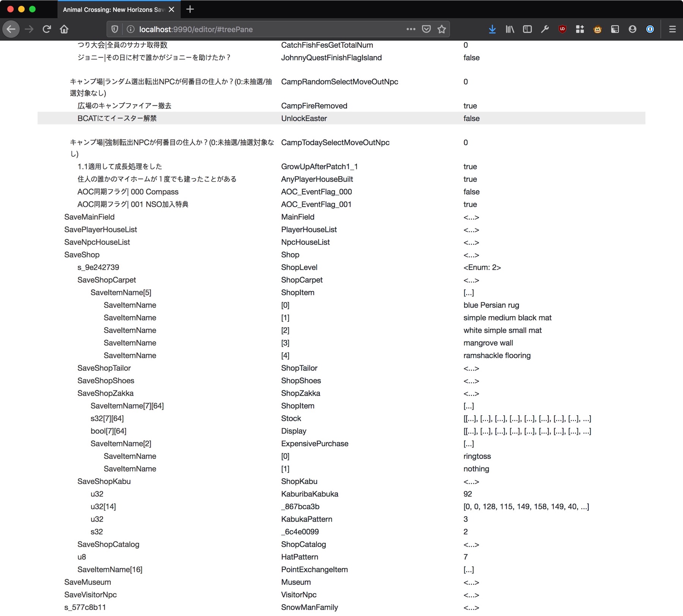Click the 'white simple small mat' value
This screenshot has width=683, height=616.
click(x=502, y=330)
